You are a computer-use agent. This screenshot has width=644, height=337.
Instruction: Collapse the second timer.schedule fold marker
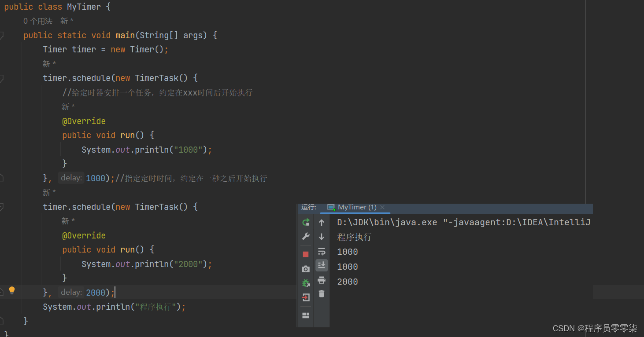(x=2, y=207)
